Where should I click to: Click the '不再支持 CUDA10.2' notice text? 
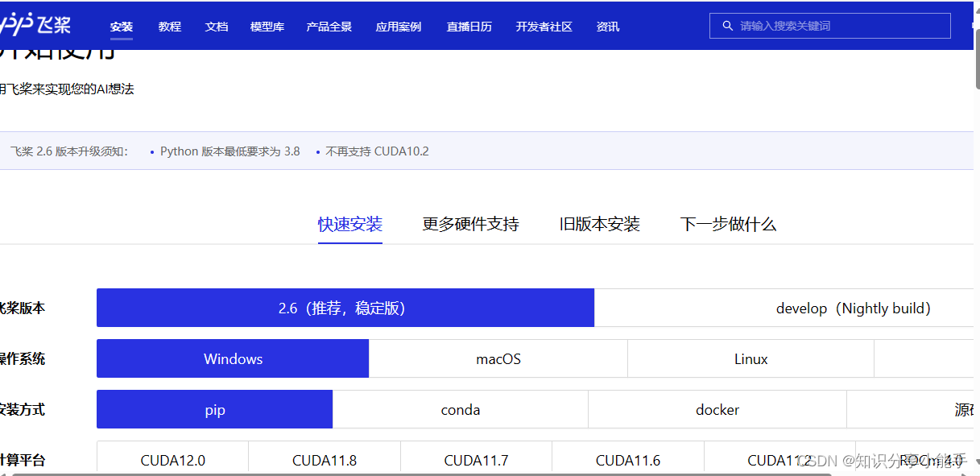click(x=377, y=151)
